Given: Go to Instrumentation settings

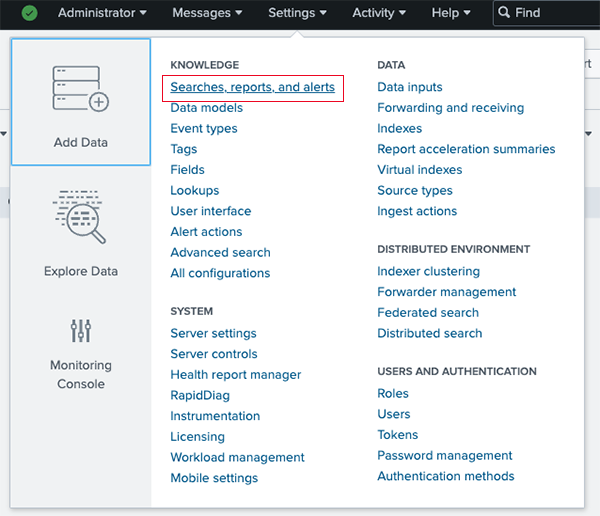Looking at the screenshot, I should coord(215,416).
